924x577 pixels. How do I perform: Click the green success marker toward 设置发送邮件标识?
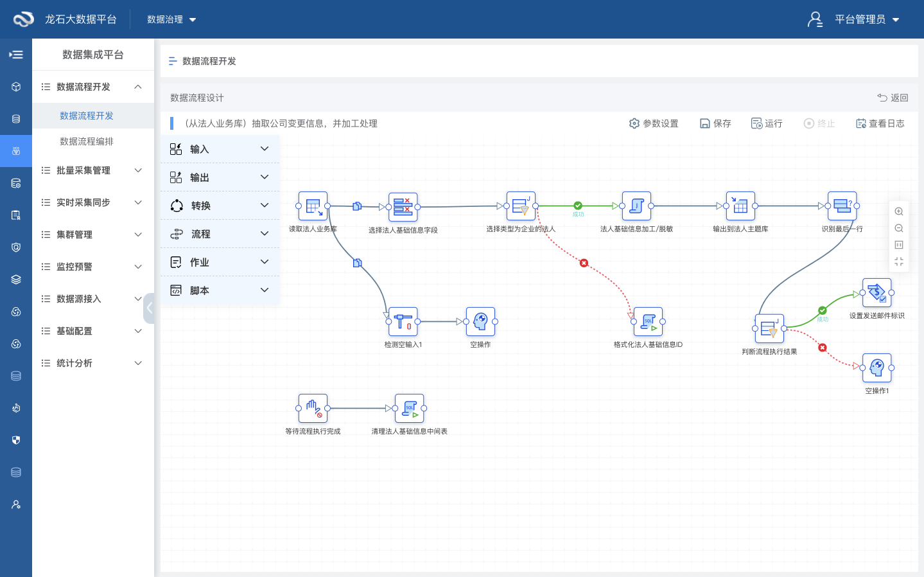(x=823, y=310)
